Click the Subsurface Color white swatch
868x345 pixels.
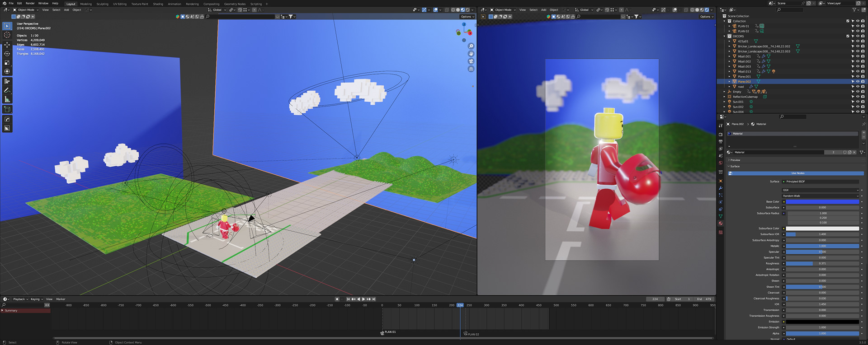coord(822,228)
